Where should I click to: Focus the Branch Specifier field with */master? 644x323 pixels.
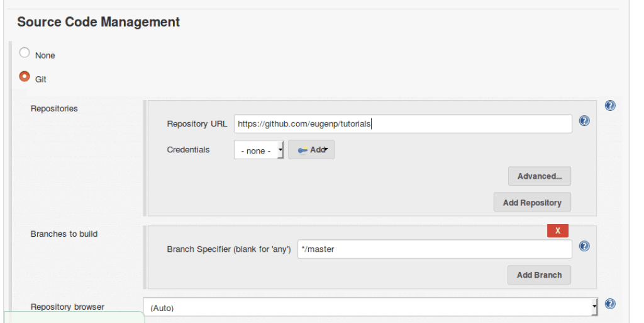click(x=435, y=249)
